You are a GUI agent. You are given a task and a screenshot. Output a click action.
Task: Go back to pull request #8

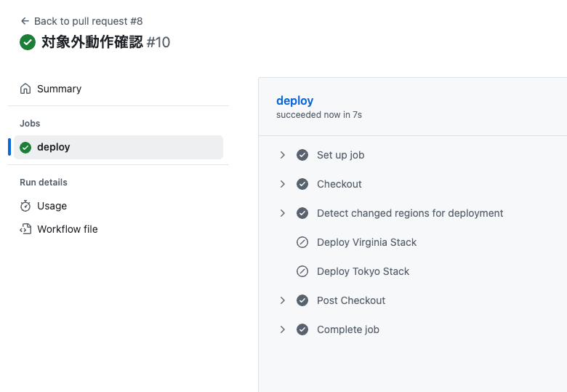point(88,21)
